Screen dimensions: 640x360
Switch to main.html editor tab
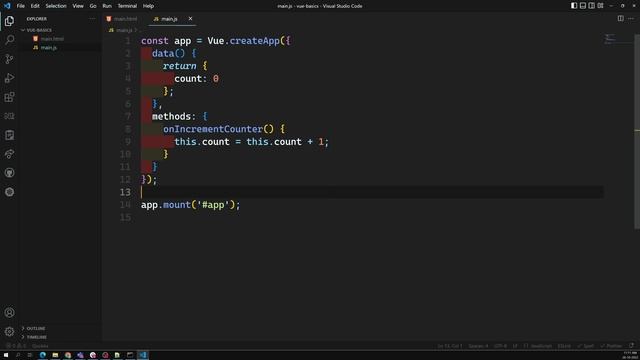pyautogui.click(x=125, y=19)
